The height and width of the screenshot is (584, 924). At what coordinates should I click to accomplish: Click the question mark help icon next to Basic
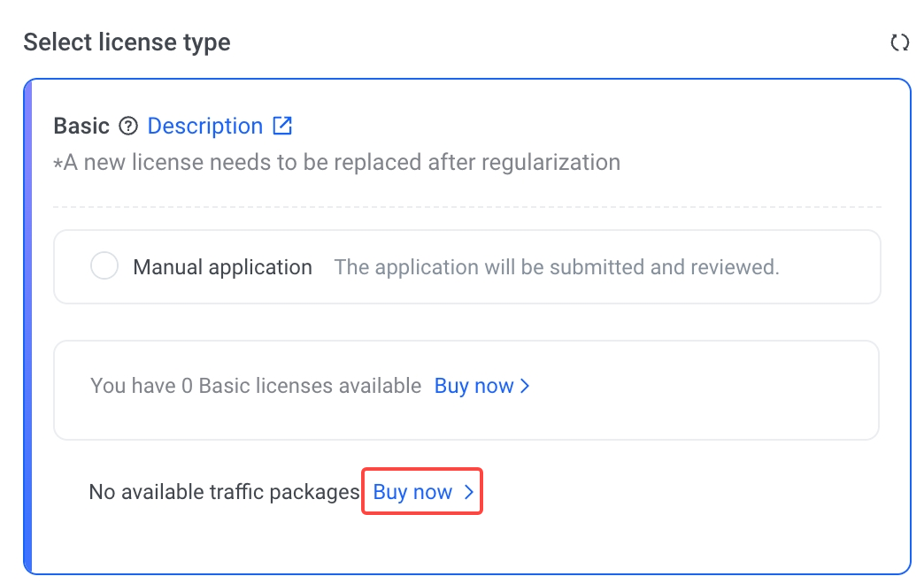click(x=128, y=127)
